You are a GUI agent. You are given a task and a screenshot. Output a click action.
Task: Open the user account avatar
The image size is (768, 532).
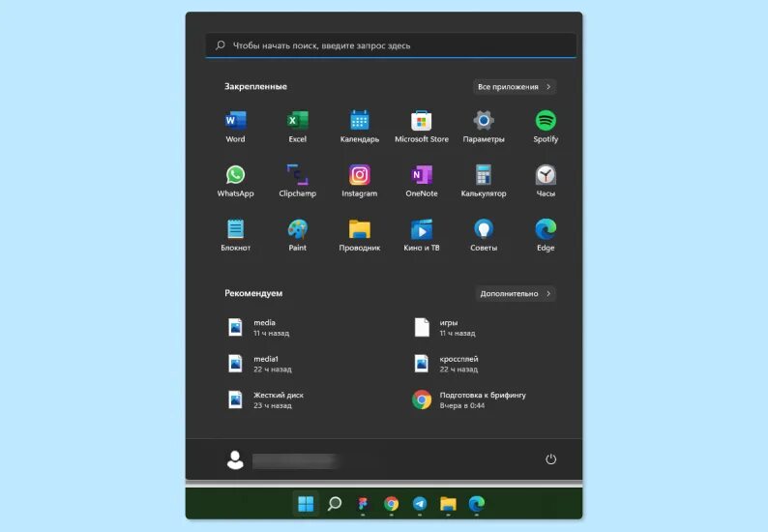click(235, 460)
